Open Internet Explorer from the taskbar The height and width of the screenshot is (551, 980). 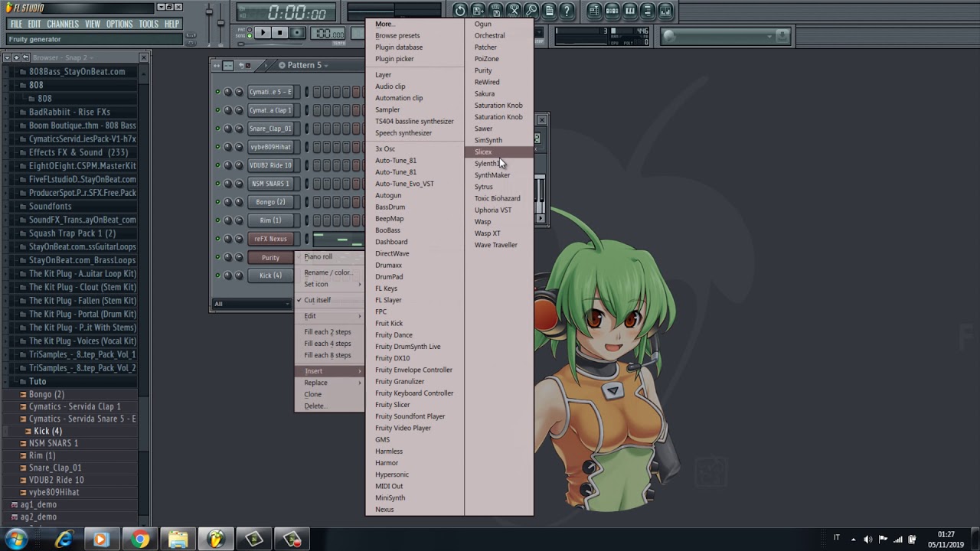click(64, 540)
